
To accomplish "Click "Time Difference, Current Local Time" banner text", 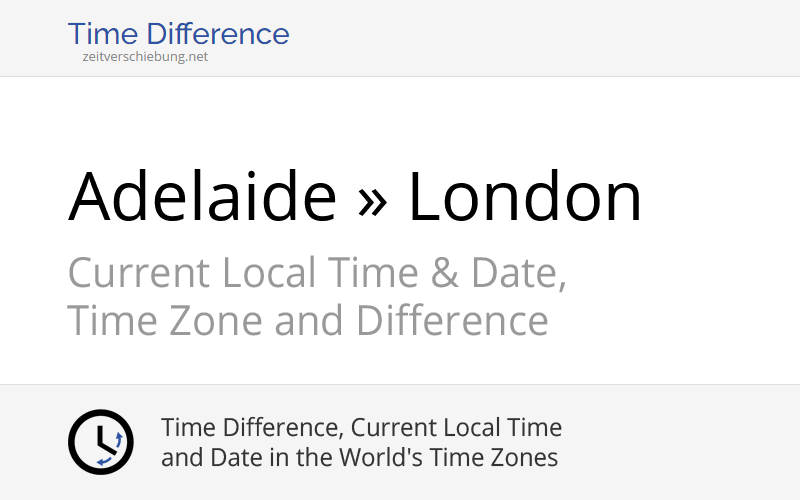I will (x=361, y=428).
